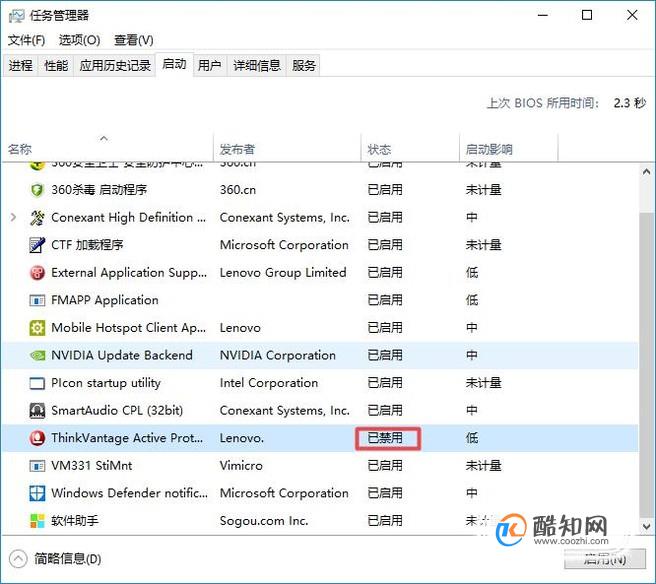This screenshot has height=584, width=656.
Task: Maximize the Task Manager window
Action: (x=587, y=15)
